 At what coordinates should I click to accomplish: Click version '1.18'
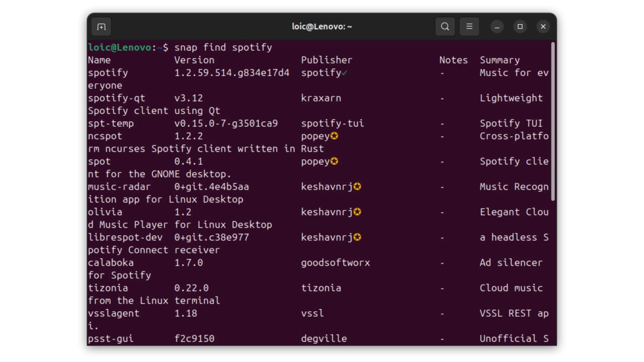(186, 313)
